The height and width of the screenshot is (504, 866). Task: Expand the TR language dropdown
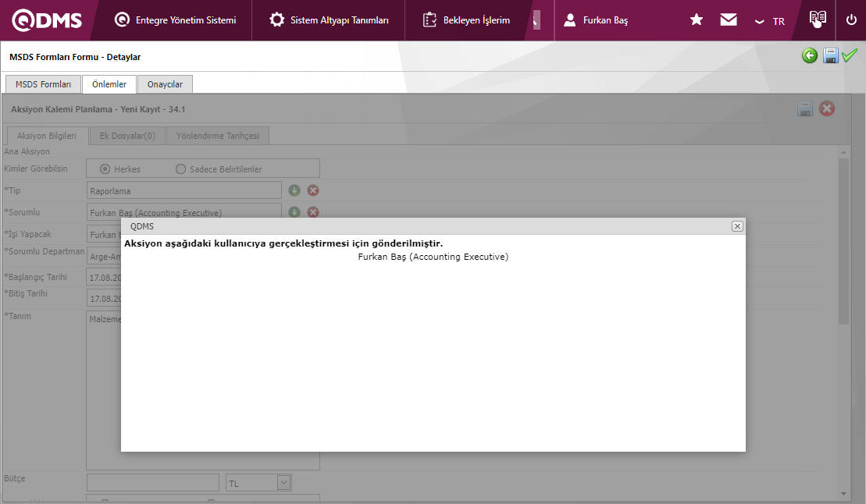[x=769, y=21]
